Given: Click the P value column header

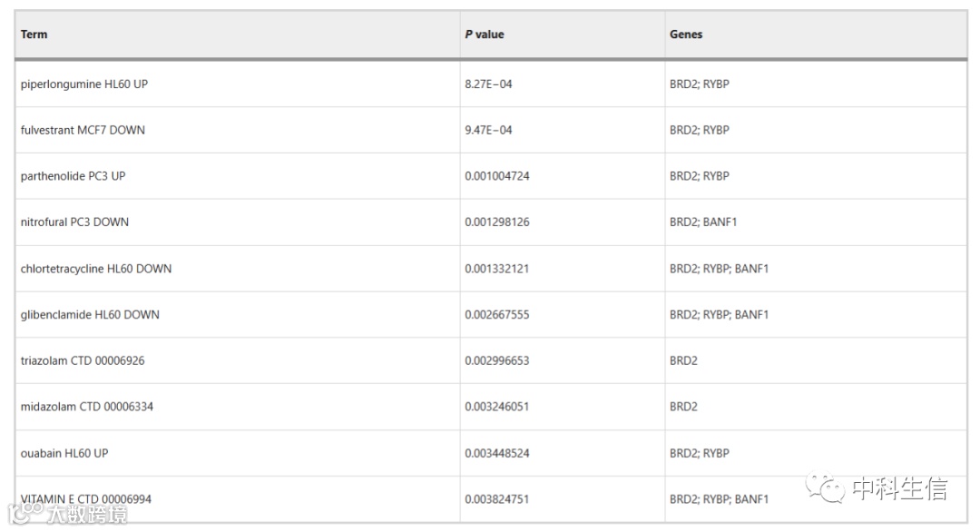Looking at the screenshot, I should coord(485,34).
